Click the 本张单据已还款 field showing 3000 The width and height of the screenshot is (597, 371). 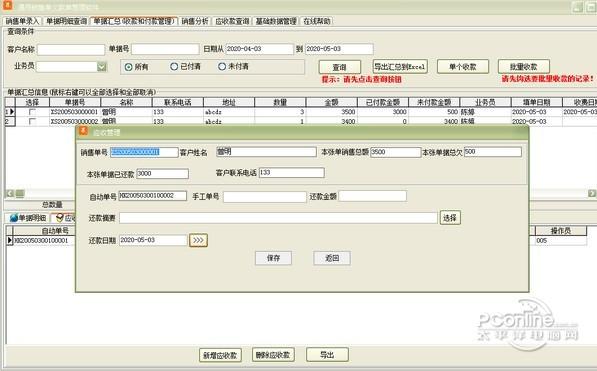tap(162, 174)
